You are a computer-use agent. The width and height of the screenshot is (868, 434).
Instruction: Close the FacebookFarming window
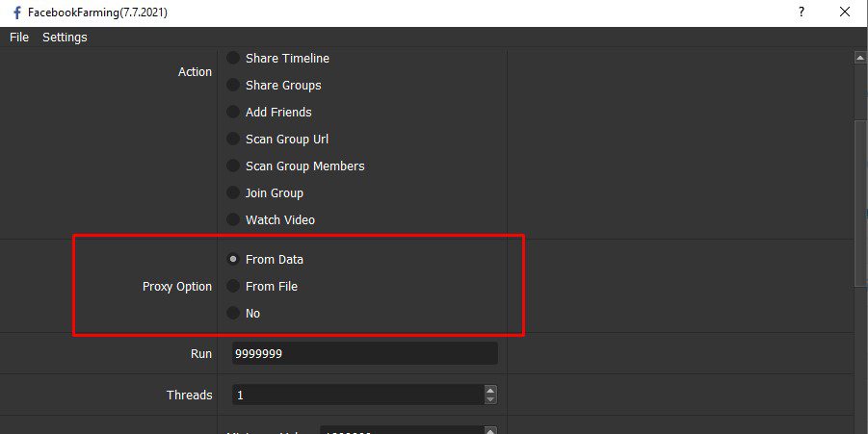tap(845, 12)
